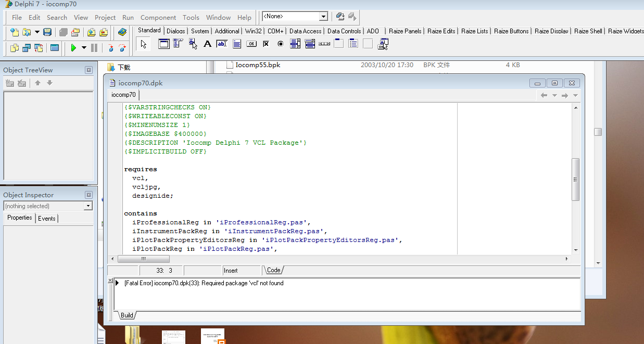Open the desktop layout <None> dropdown
The height and width of the screenshot is (344, 644).
[323, 17]
